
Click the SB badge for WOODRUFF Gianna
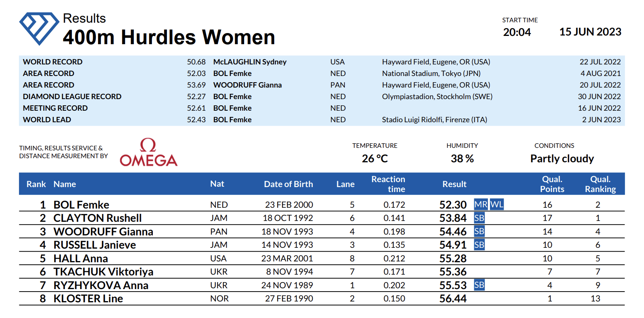(x=479, y=231)
